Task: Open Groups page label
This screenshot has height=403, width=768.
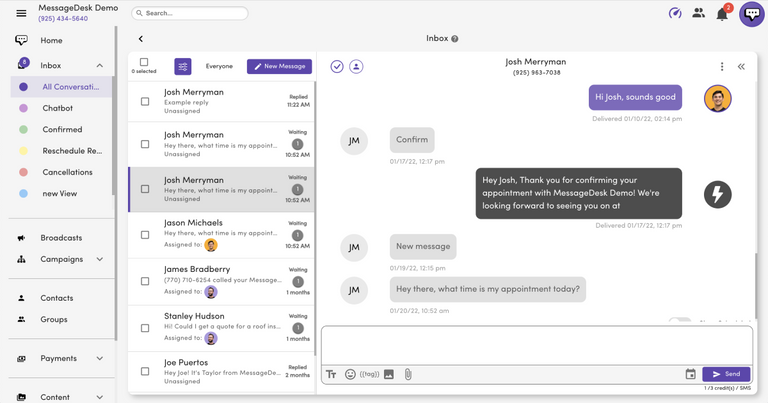Action: click(54, 319)
